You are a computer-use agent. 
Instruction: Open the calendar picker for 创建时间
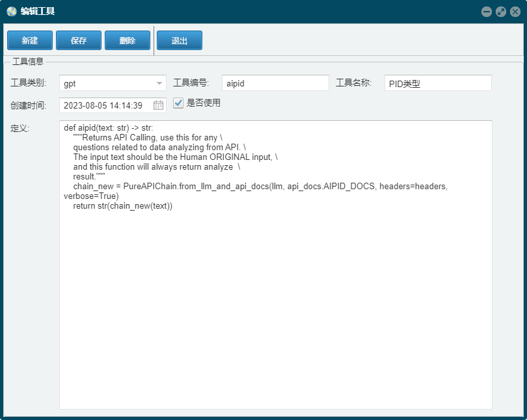pyautogui.click(x=158, y=105)
